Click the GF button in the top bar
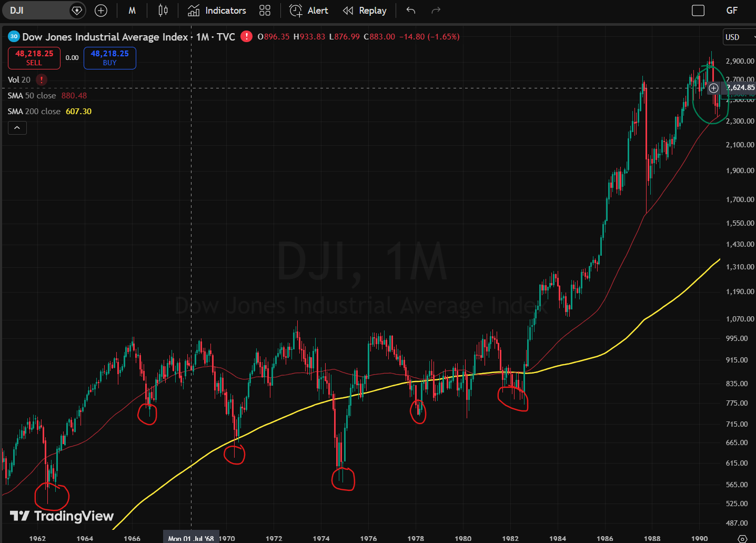This screenshot has width=756, height=543. tap(732, 11)
